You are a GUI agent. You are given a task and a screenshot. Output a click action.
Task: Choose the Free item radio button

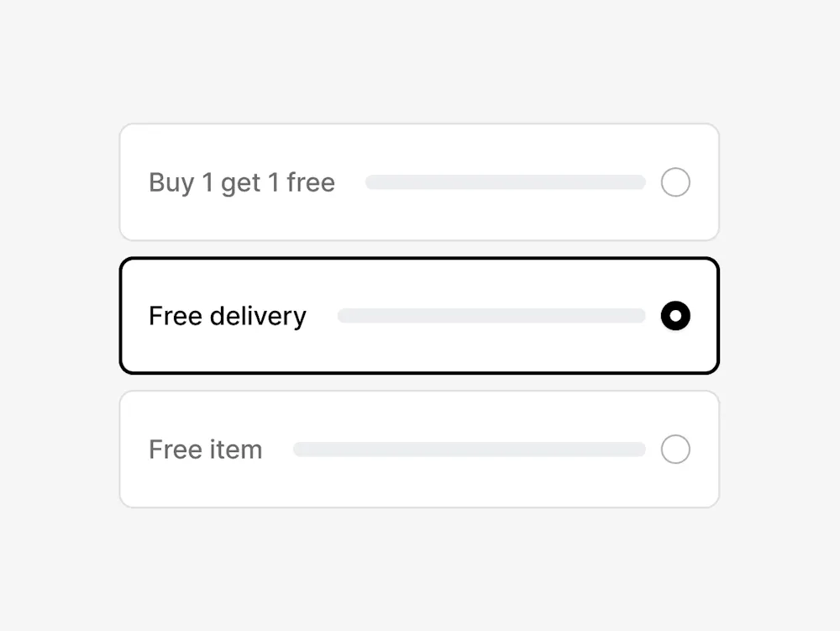[675, 450]
